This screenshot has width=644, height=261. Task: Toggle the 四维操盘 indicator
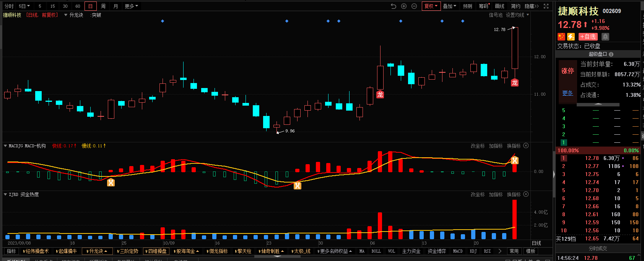tap(157, 251)
